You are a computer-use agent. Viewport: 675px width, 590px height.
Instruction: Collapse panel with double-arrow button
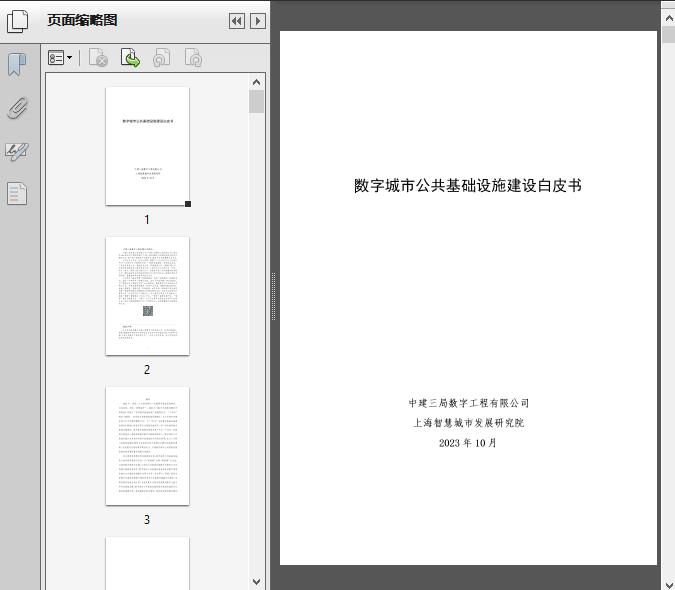coord(237,21)
